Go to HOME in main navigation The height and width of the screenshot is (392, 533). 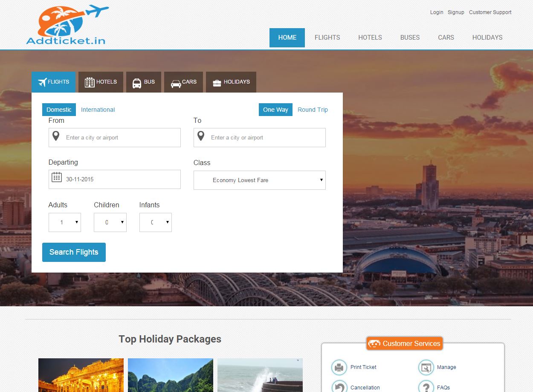point(287,38)
